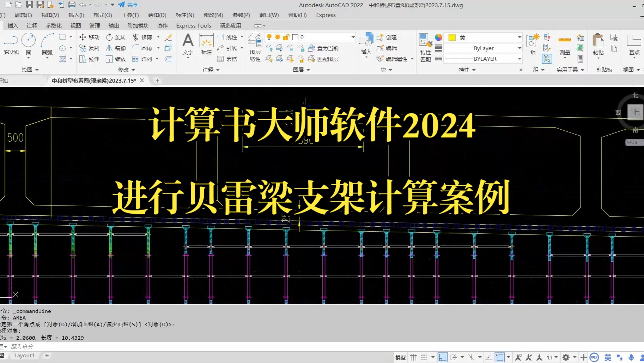
Task: Insert a 表格 table
Action: pos(227,59)
